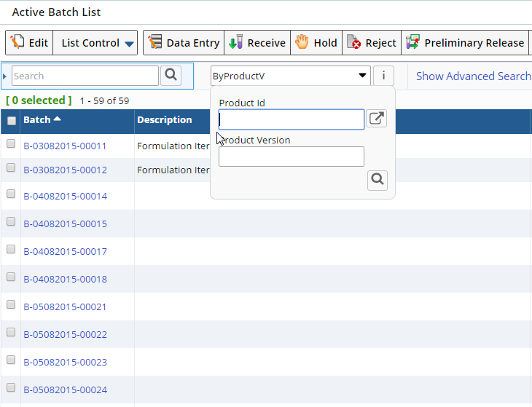
Task: Focus the Product Version field
Action: tap(292, 157)
